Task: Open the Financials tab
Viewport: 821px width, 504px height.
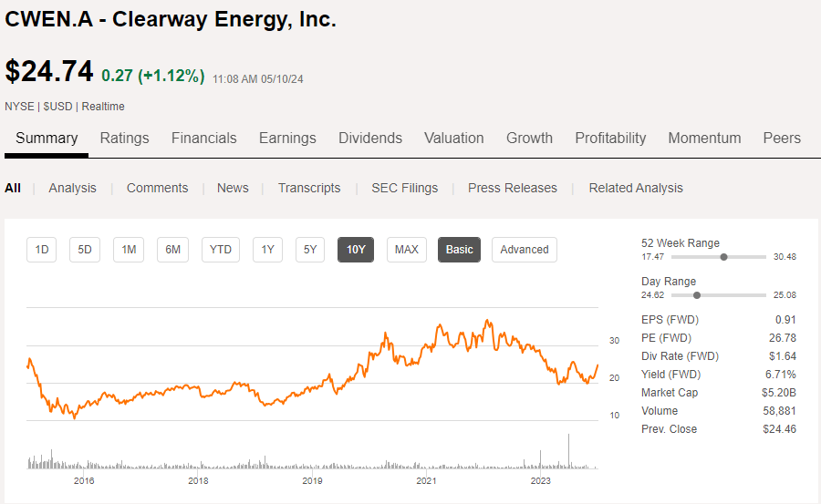Action: click(203, 138)
